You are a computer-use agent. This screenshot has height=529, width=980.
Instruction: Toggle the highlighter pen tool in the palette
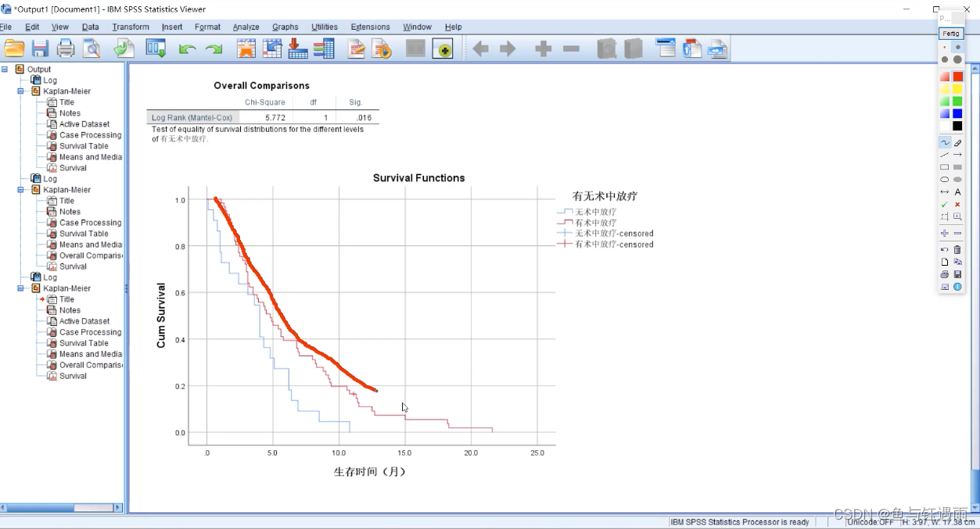[x=957, y=142]
